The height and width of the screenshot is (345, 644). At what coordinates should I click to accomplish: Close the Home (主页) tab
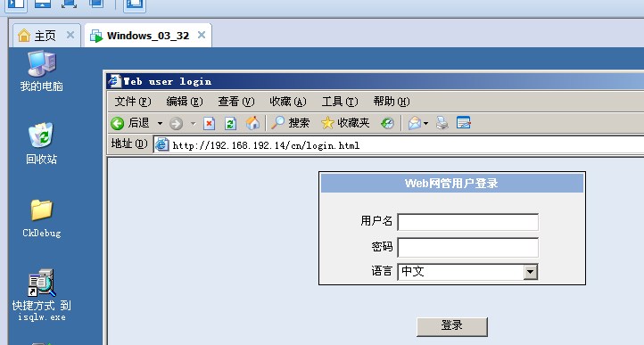tap(70, 35)
